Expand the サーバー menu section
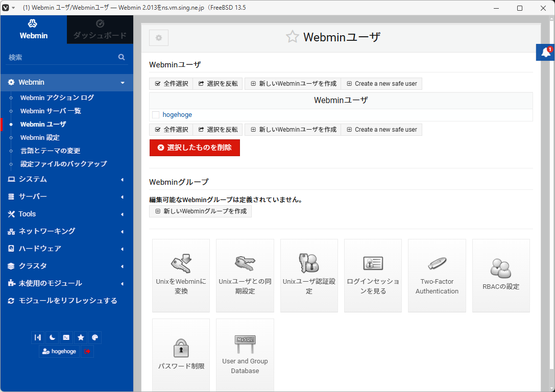Screen dimensions: 555x392 (67, 197)
